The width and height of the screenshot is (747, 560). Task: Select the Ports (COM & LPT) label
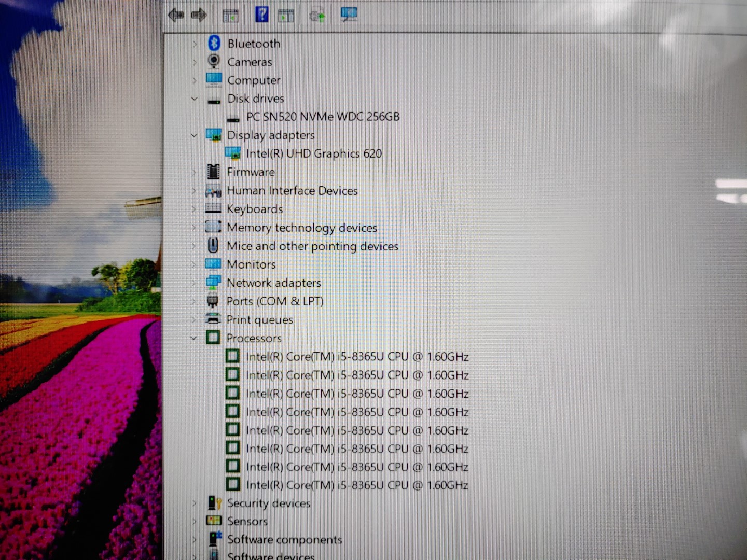coord(275,301)
